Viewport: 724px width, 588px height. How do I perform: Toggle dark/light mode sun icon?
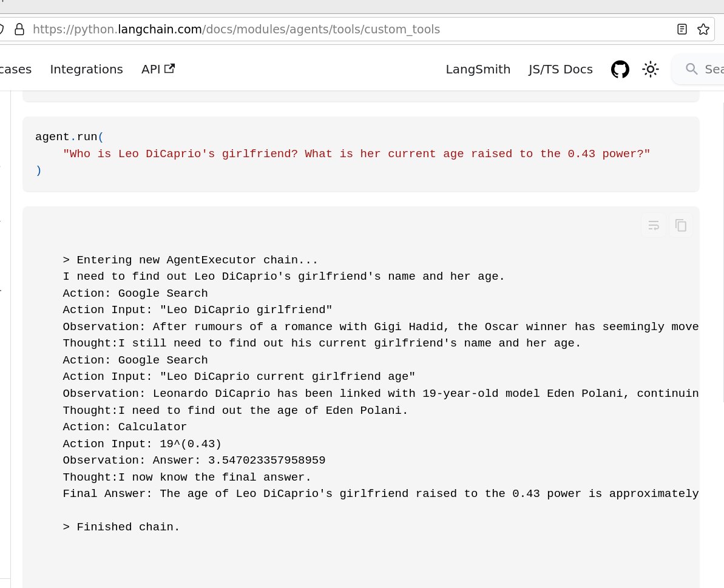point(650,69)
